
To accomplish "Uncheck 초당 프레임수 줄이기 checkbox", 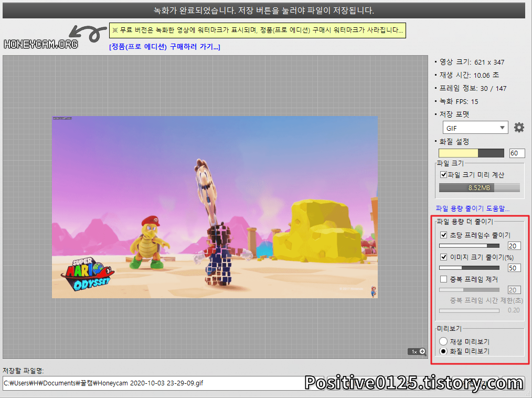I will (x=443, y=235).
